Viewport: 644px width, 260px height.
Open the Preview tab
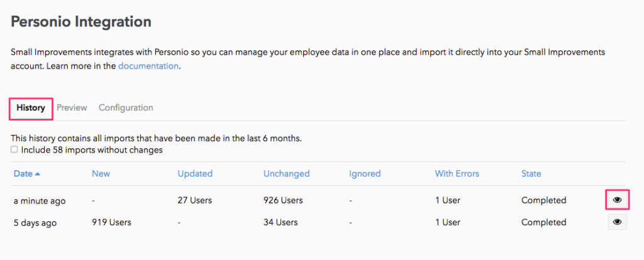72,108
